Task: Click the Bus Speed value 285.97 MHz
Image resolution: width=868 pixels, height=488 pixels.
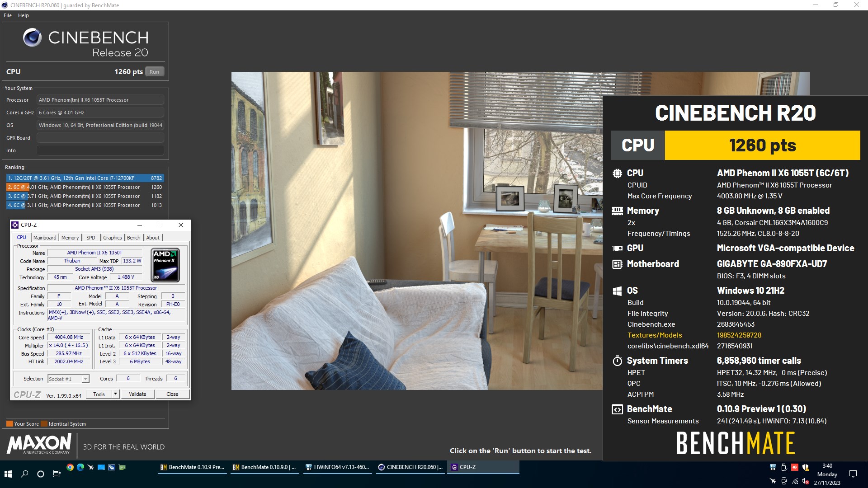Action: [x=69, y=354]
